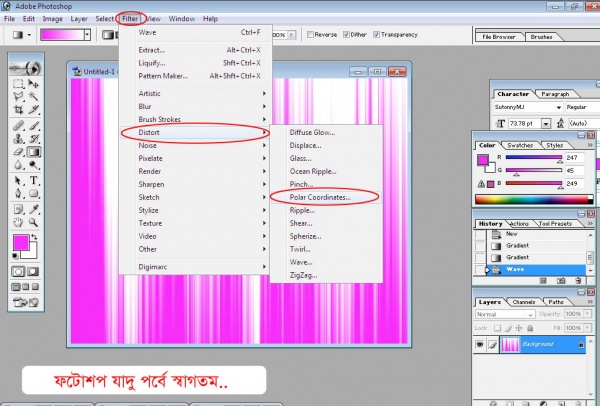Screen dimensions: 600x406
Task: Select the Zoom tool
Action: tap(34, 222)
